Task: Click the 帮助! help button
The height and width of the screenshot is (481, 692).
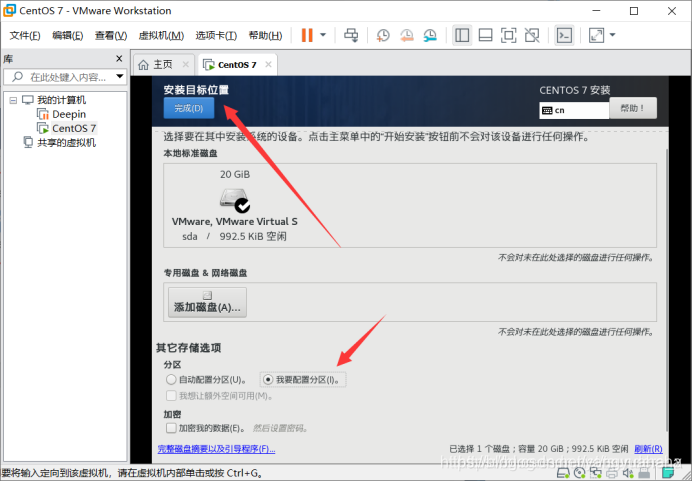Action: (x=633, y=108)
